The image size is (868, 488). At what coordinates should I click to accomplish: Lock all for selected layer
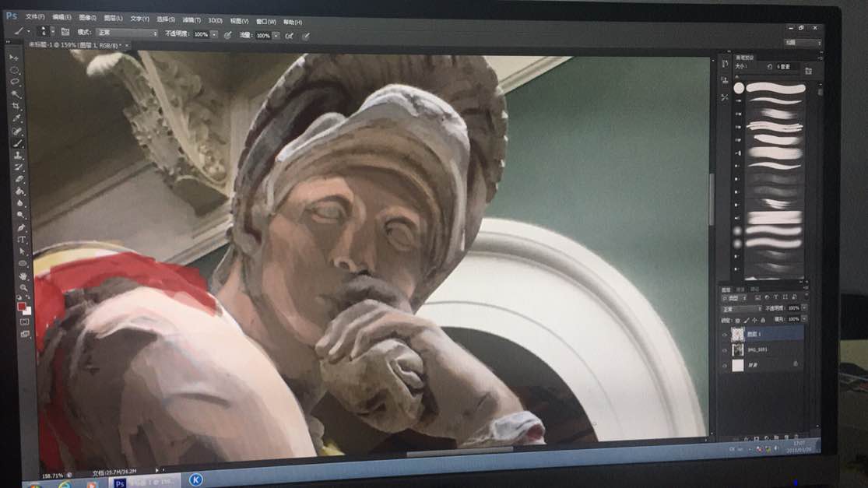pos(764,321)
